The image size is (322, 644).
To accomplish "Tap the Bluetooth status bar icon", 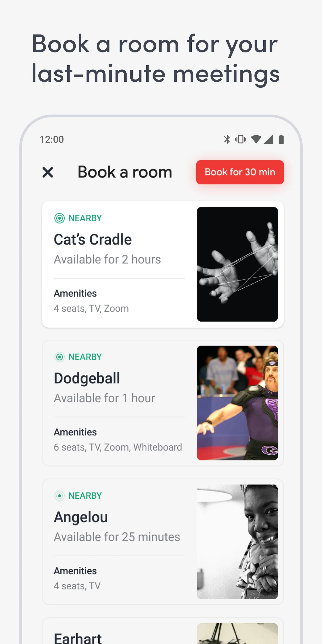I will pos(227,139).
